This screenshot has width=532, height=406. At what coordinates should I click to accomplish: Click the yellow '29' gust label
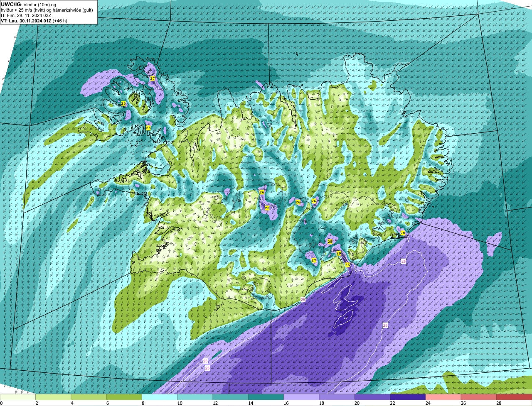tap(339, 253)
